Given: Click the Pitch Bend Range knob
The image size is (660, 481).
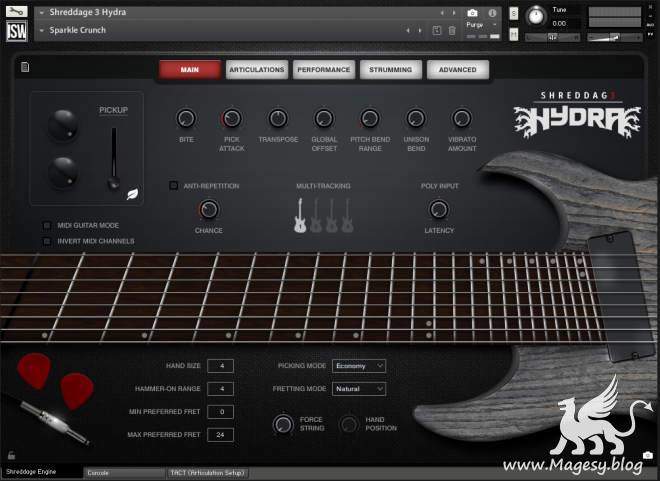Looking at the screenshot, I should click(370, 119).
